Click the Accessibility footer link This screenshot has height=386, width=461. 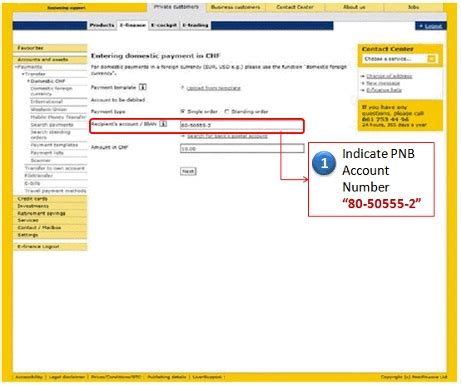(29, 377)
